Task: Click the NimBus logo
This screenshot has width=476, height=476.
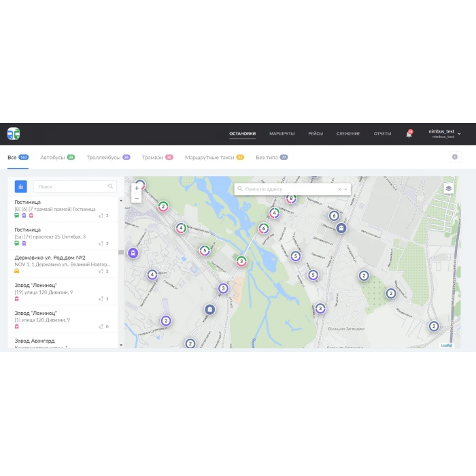Action: (x=14, y=133)
